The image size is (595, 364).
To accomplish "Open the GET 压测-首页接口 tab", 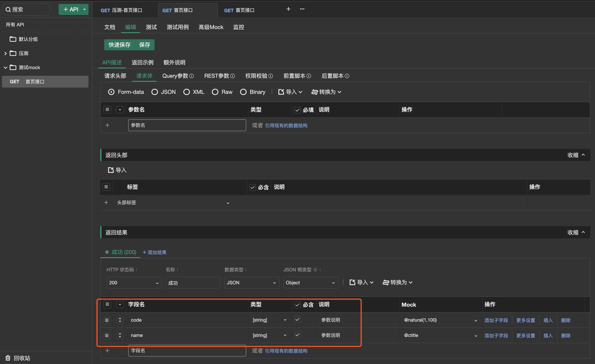I will 121,10.
